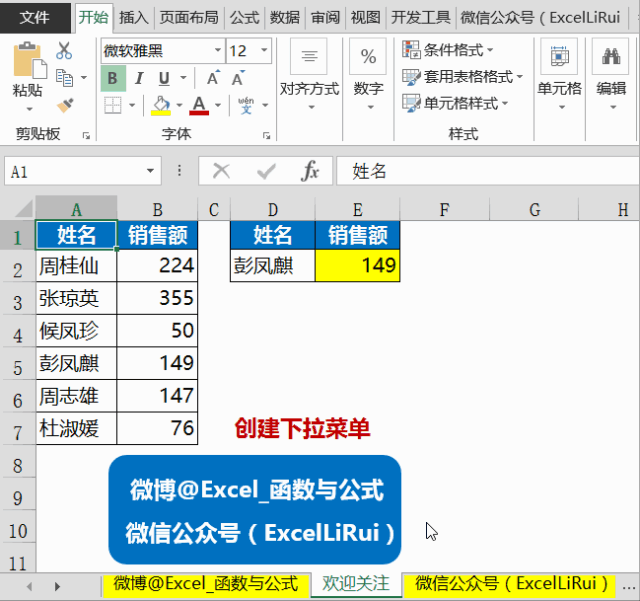Toggle Italic formatting button
This screenshot has width=640, height=601.
(139, 78)
